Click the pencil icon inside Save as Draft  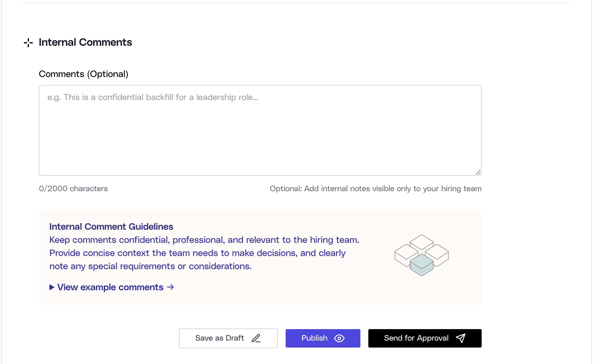point(256,338)
